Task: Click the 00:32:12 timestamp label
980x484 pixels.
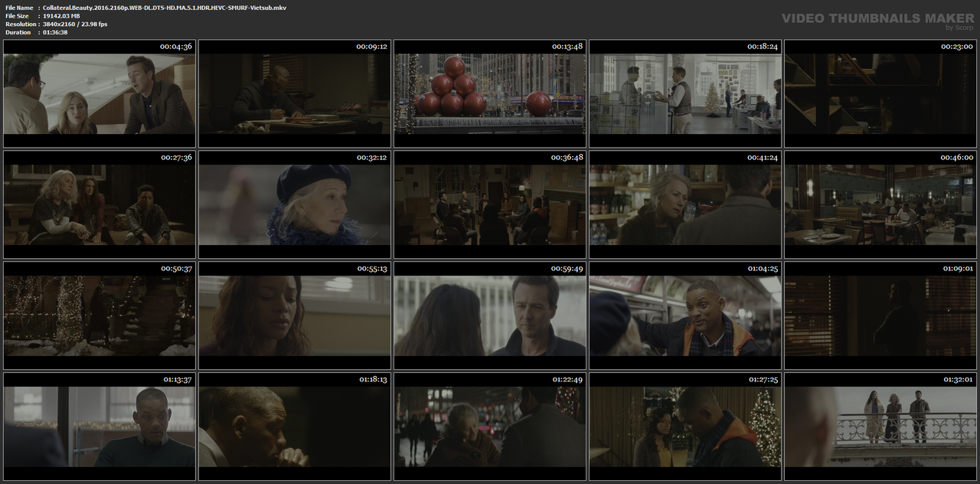Action: tap(372, 158)
